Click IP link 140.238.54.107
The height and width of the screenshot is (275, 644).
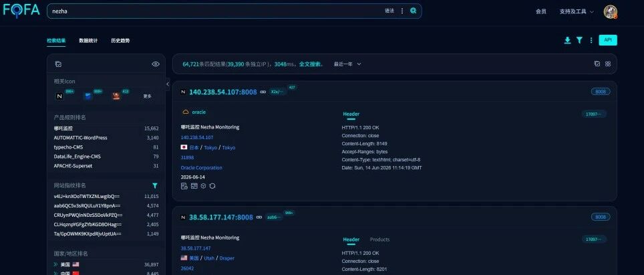click(196, 138)
